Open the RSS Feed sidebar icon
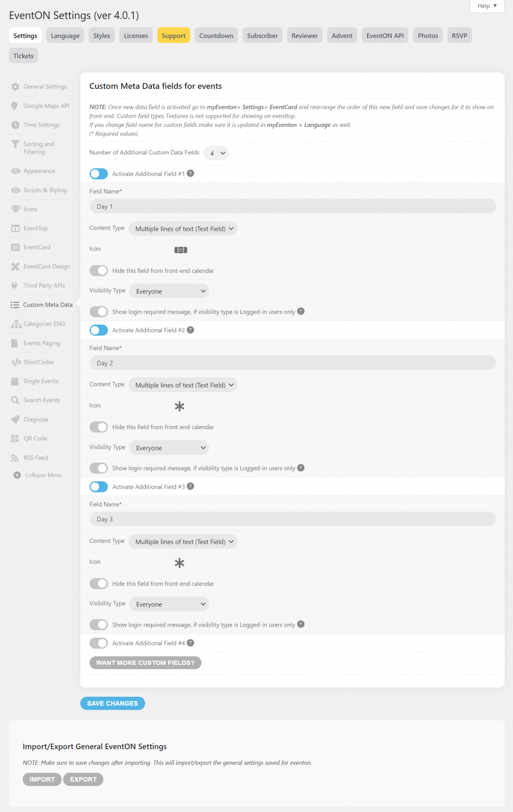Viewport: 513px width, 812px height. tap(15, 457)
